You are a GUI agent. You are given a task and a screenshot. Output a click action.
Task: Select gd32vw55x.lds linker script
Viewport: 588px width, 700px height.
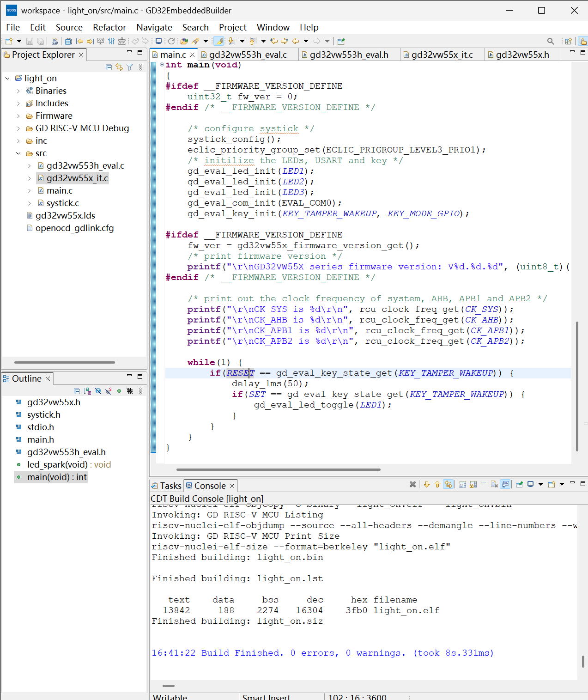[x=66, y=215]
